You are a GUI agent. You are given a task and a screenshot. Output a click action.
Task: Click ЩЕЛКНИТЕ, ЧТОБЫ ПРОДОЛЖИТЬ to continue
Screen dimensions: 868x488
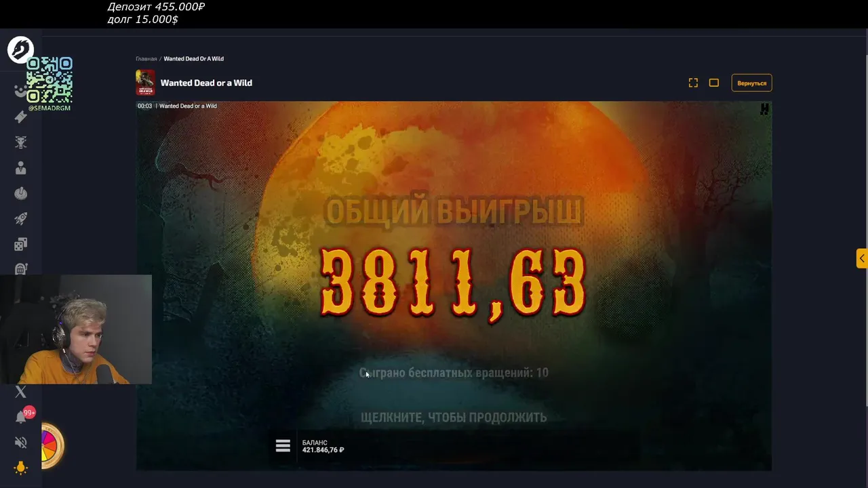[454, 418]
